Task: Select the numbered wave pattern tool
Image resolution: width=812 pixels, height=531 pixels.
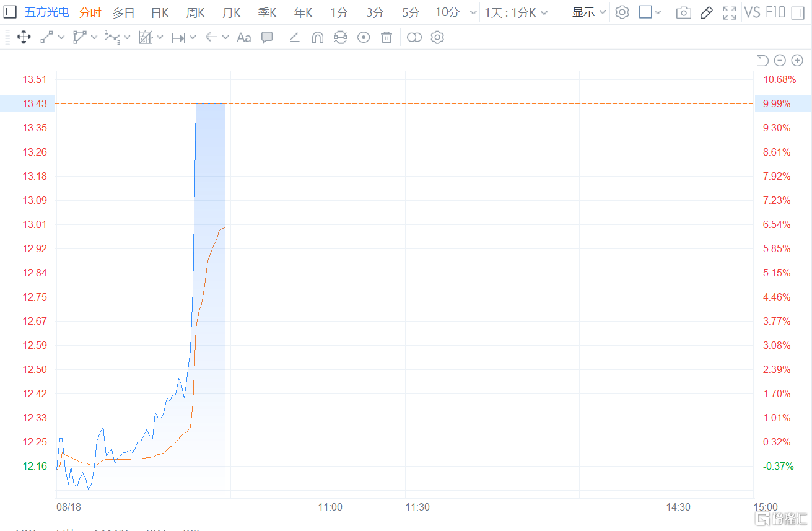Action: pos(112,38)
